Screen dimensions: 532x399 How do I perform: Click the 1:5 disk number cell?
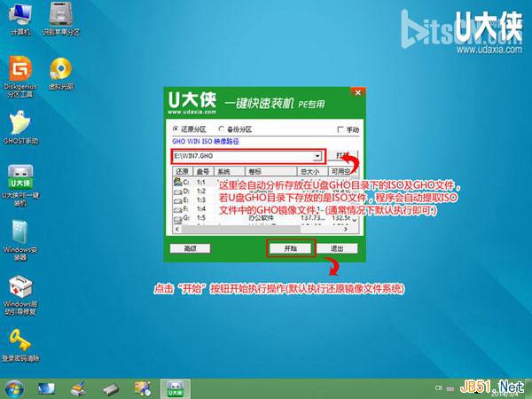coord(201,218)
